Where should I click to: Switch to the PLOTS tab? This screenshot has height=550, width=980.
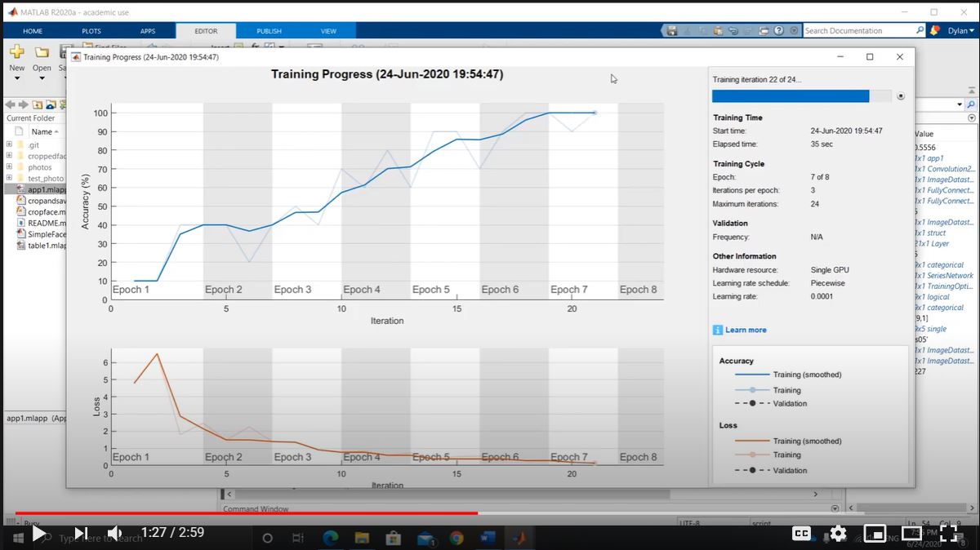91,31
